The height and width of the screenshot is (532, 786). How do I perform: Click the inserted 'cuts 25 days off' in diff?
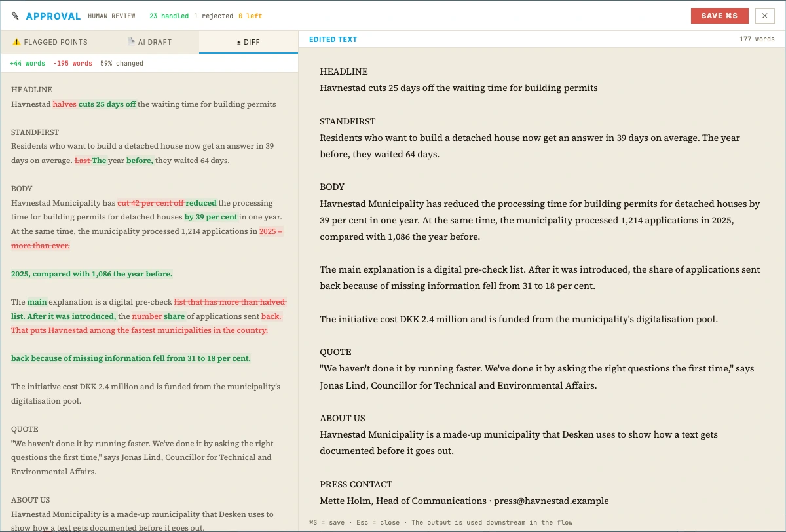click(107, 104)
